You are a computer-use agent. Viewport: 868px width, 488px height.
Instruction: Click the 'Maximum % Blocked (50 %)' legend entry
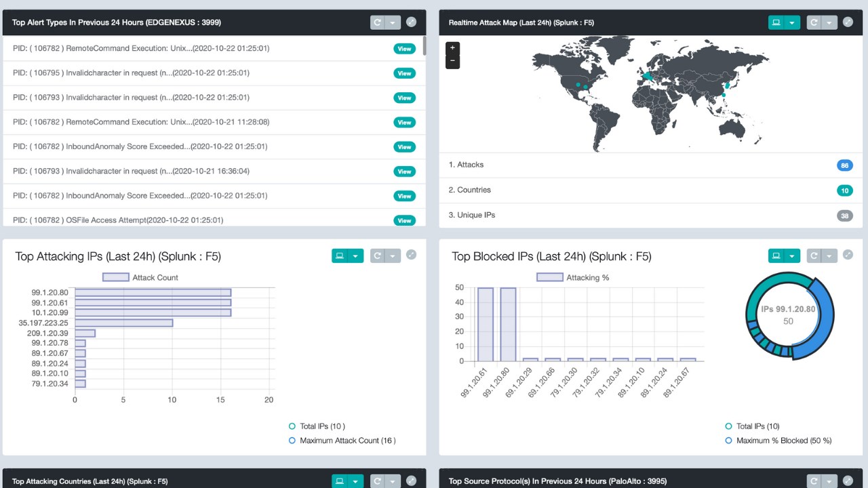pos(778,441)
